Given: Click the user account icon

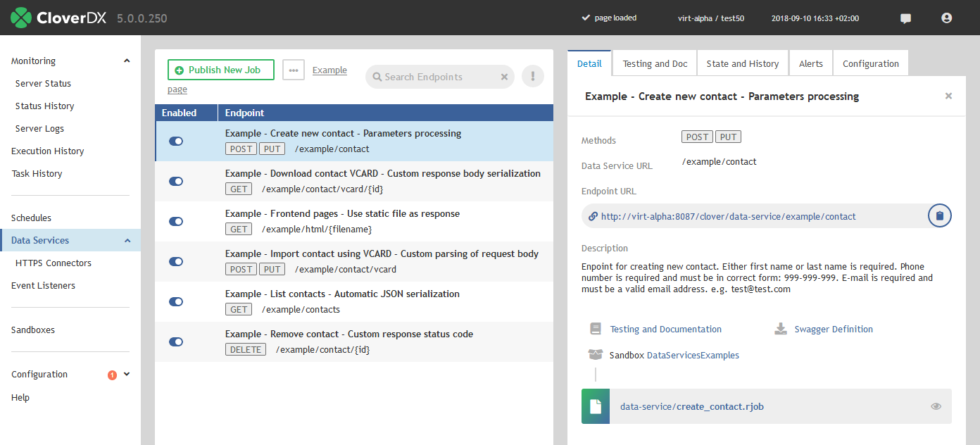Looking at the screenshot, I should [x=946, y=18].
